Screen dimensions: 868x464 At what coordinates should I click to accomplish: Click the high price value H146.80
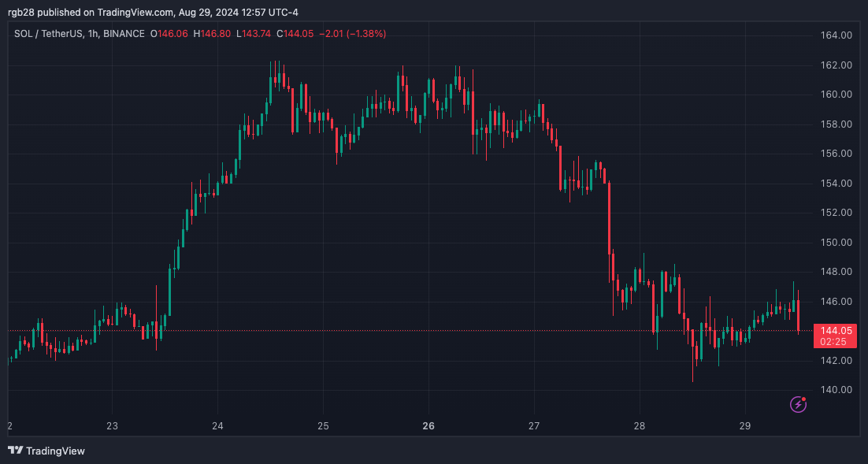pos(211,34)
